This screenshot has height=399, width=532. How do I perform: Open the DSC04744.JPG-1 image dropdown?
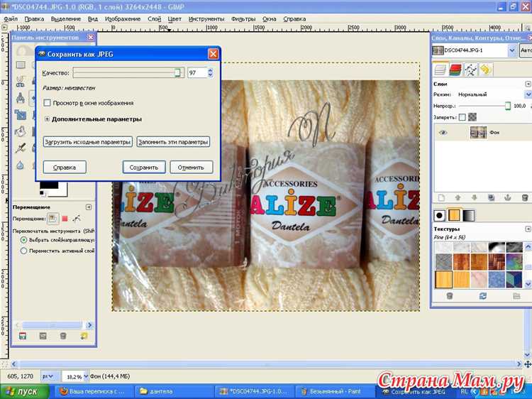tap(511, 51)
